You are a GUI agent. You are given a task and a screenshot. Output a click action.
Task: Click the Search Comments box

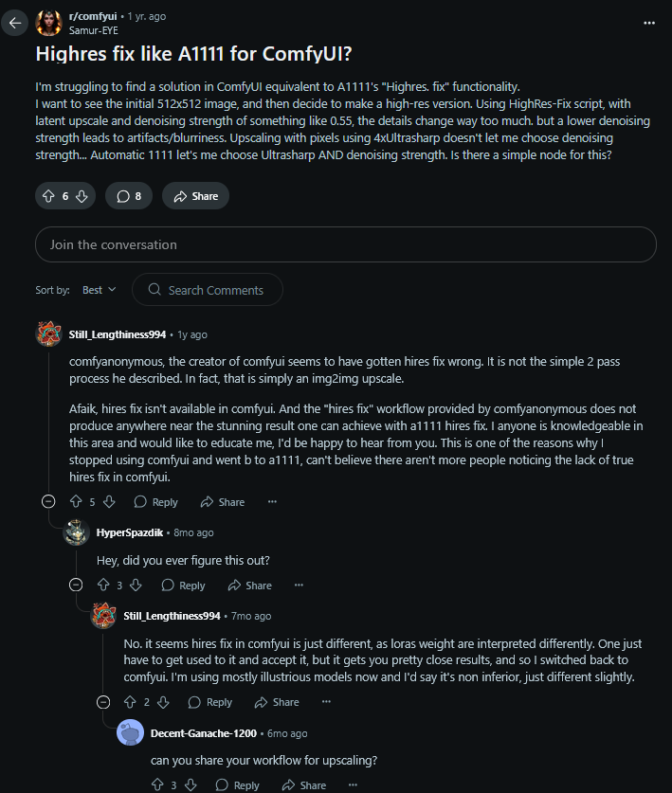click(x=208, y=290)
